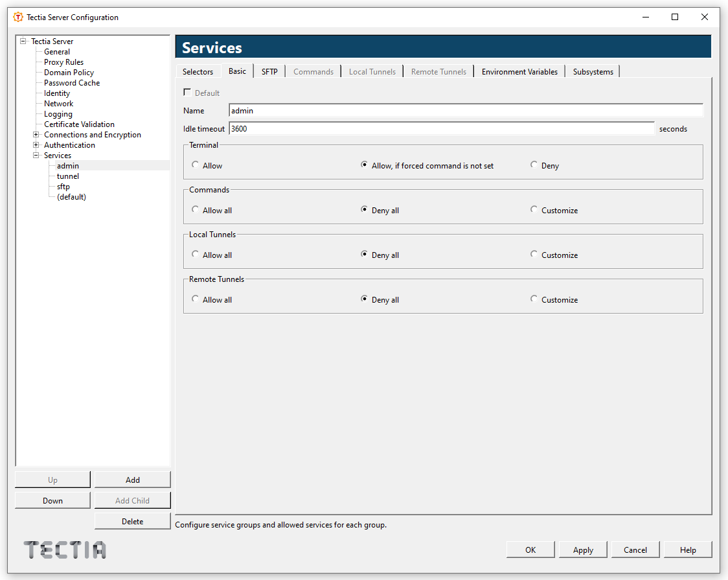This screenshot has width=728, height=580.
Task: Click the Cancel button
Action: pos(635,550)
